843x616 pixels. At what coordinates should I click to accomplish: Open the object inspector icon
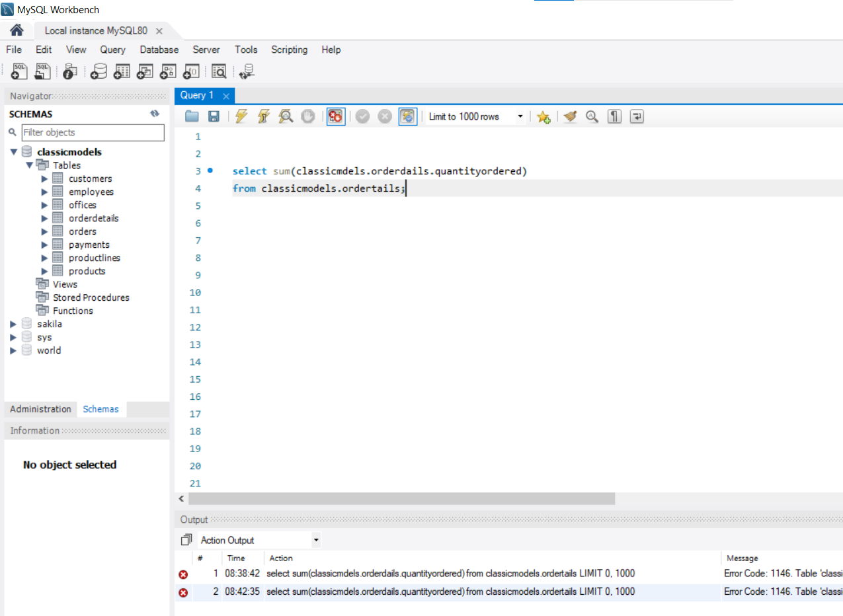coord(70,71)
